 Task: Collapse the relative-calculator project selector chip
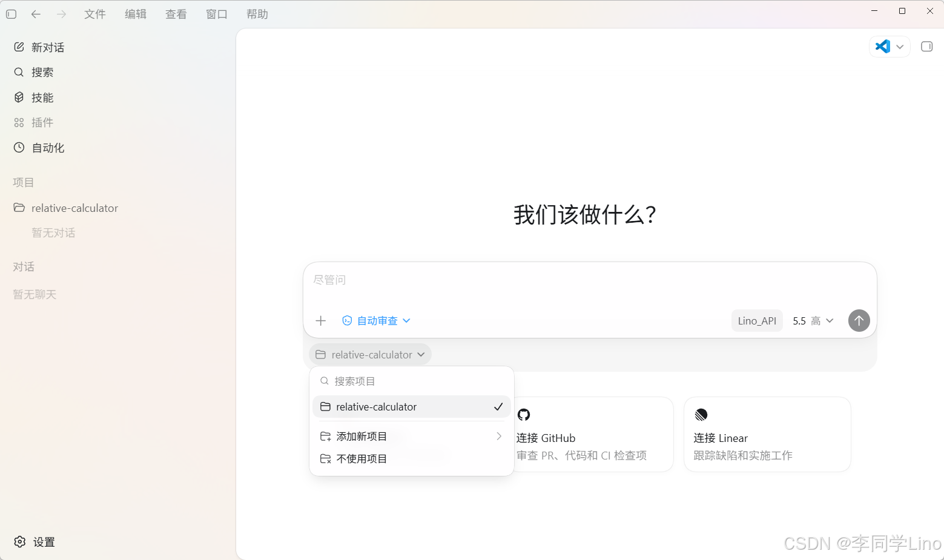click(x=370, y=355)
